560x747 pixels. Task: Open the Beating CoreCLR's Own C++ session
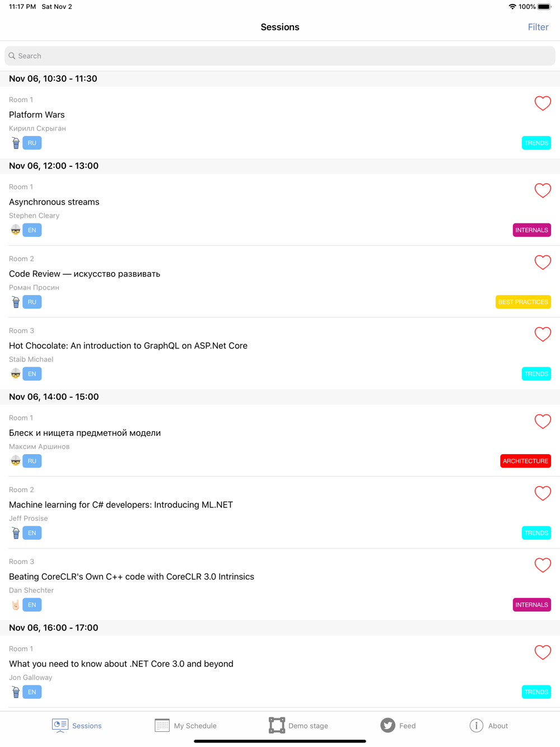(x=132, y=577)
